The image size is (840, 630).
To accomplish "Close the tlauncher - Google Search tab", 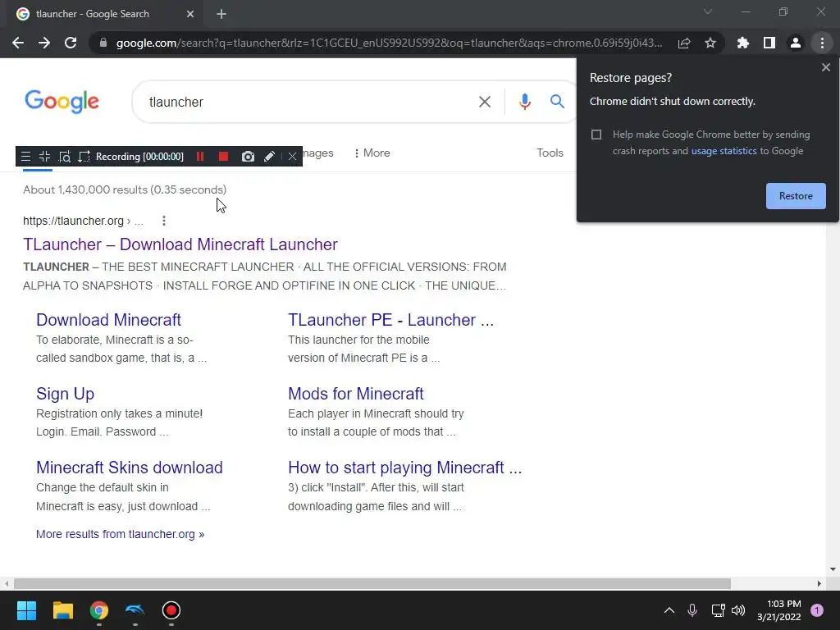I will (x=190, y=14).
